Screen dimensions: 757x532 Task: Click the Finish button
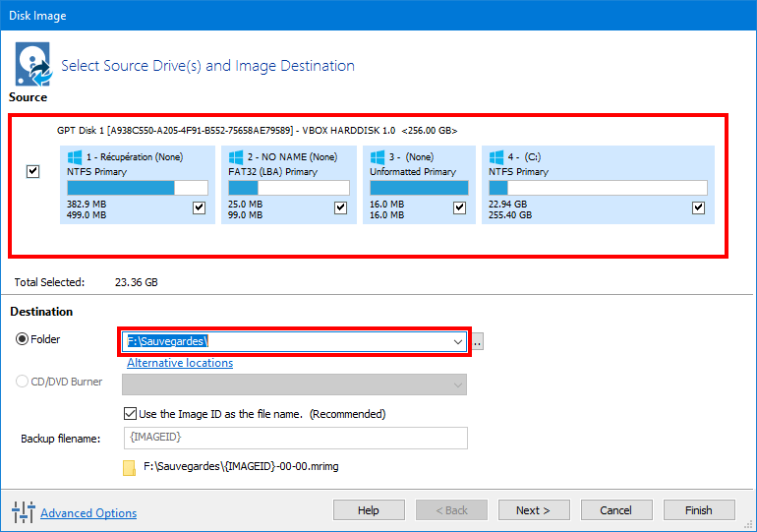pyautogui.click(x=699, y=510)
